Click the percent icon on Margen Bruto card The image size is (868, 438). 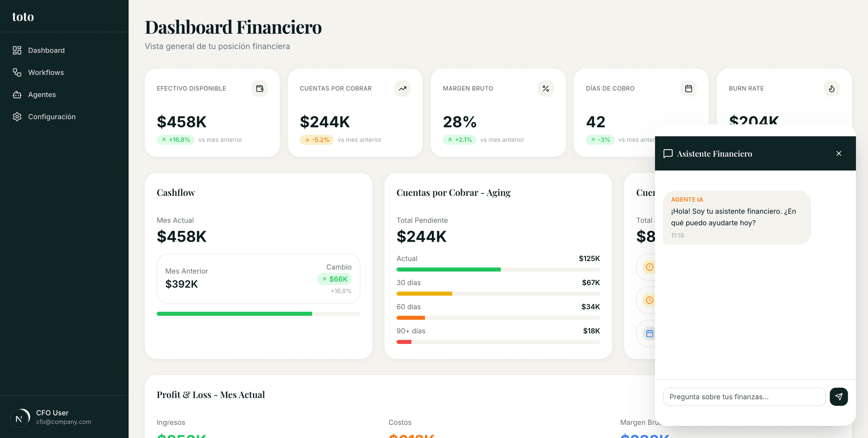[x=545, y=89]
